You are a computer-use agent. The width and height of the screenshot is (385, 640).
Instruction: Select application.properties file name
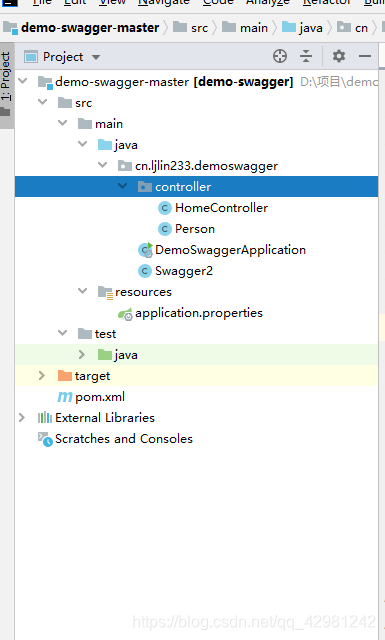[199, 313]
